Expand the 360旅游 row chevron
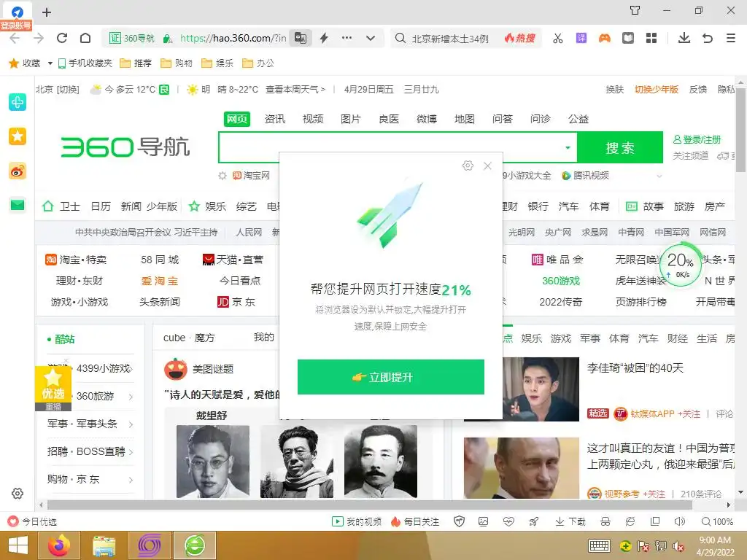747x560 pixels. click(131, 396)
